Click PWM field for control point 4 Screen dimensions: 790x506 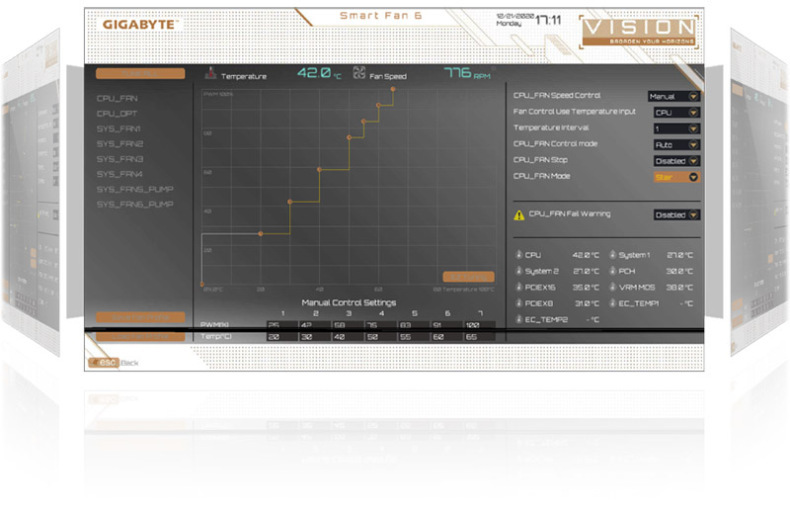pos(380,325)
